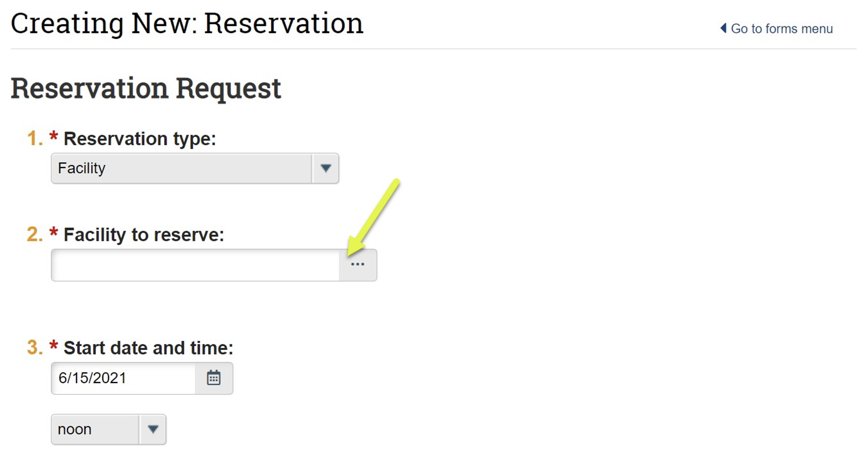868x464 pixels.
Task: Click the ellipsis browse button for facility
Action: point(357,265)
